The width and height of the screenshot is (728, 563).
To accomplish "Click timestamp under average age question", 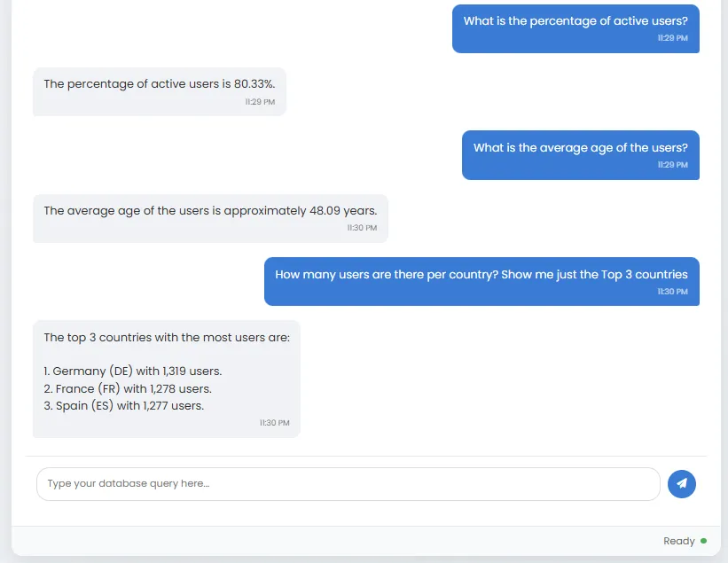I will [672, 165].
